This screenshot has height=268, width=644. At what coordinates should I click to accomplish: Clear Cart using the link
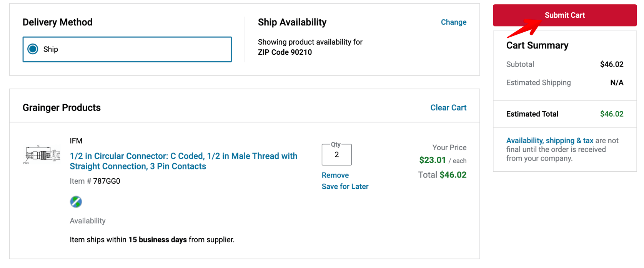(x=448, y=108)
